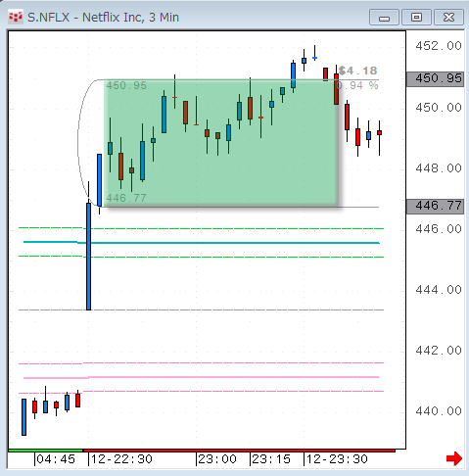Screen dimensions: 469x476
Task: Click the 446.00 price axis label
Action: click(439, 229)
